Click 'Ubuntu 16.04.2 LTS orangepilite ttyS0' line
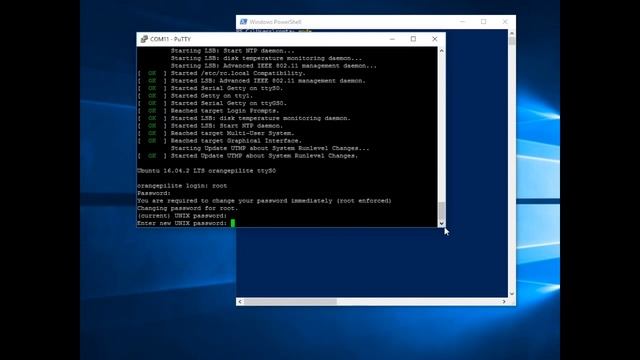Screen dimensions: 640x360 pos(207,171)
